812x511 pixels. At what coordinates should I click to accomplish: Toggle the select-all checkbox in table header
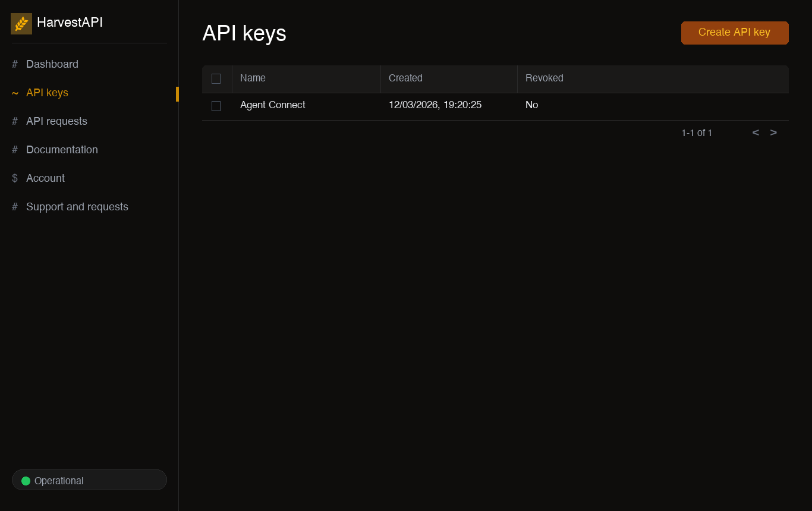216,78
